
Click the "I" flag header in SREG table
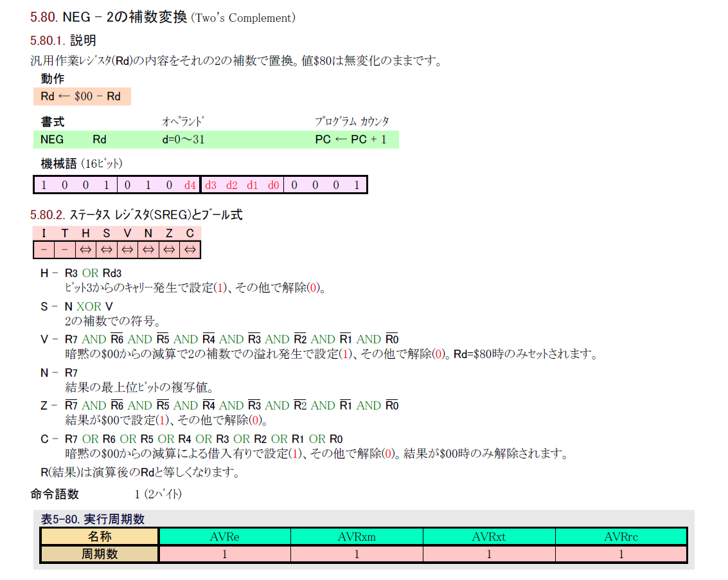[44, 233]
